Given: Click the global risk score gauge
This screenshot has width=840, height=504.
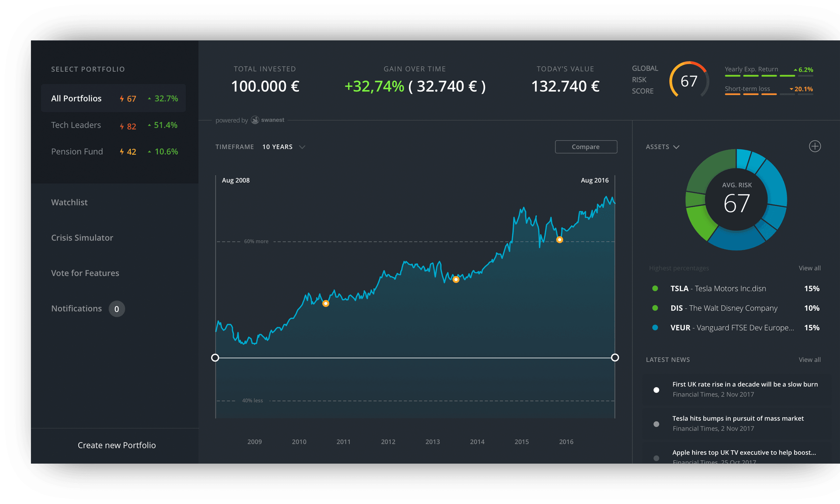Looking at the screenshot, I should tap(689, 80).
